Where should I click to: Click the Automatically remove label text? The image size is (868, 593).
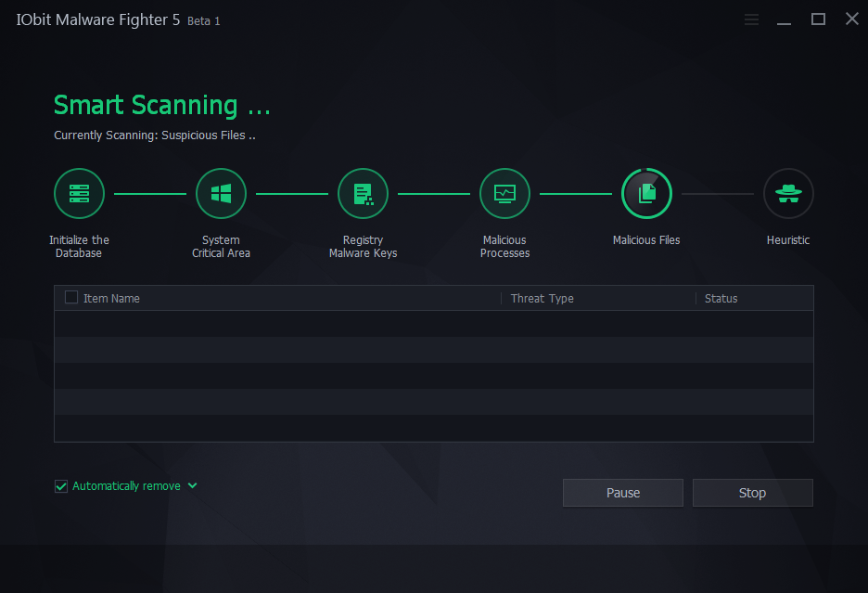126,486
